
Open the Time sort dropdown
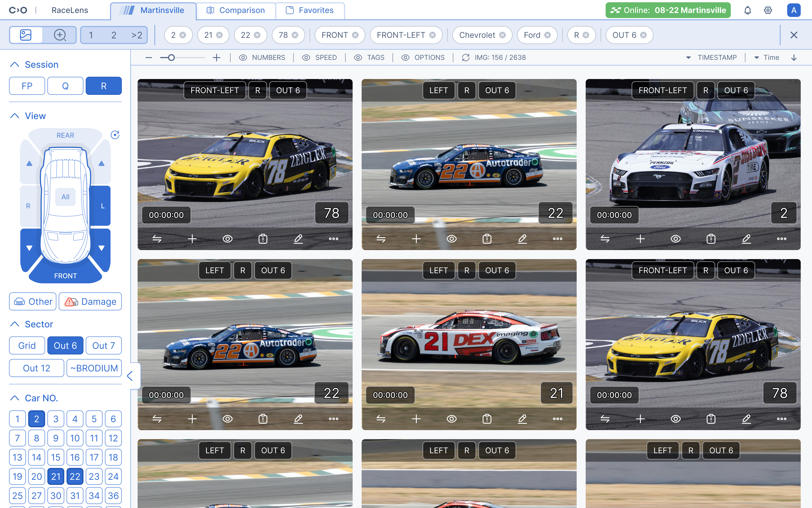(767, 58)
